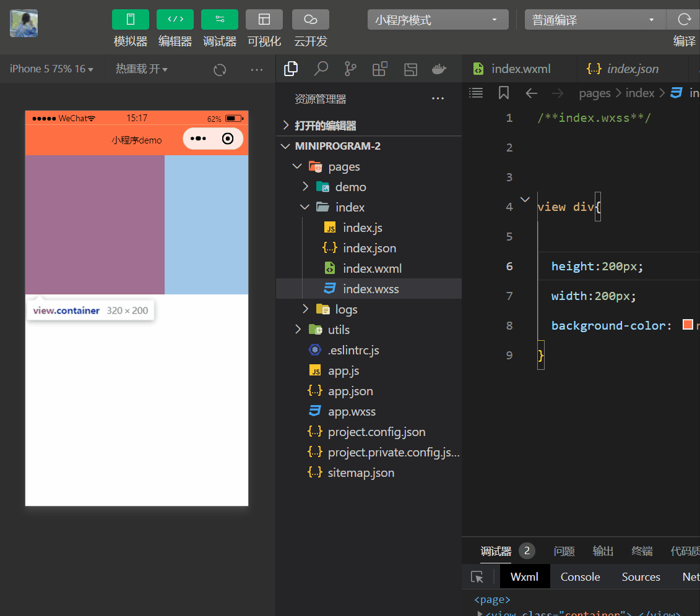Open the Docker whale icon
Viewport: 700px width, 616px height.
tap(439, 69)
